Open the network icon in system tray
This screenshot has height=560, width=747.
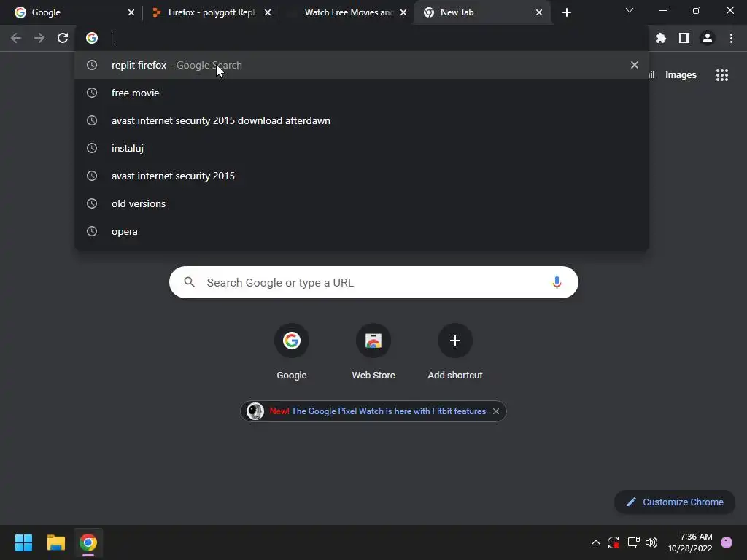click(633, 542)
